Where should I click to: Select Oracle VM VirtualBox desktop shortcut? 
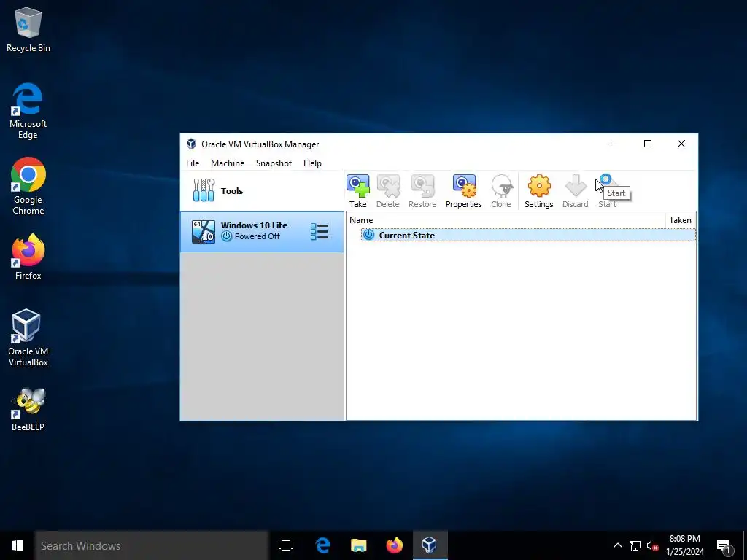(x=28, y=338)
